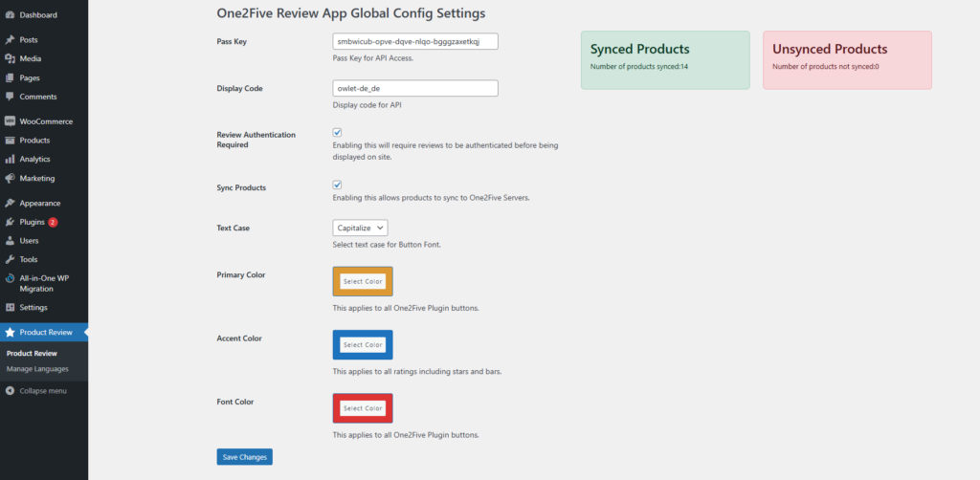This screenshot has height=480, width=980.
Task: Click the Save Changes button
Action: coord(244,457)
